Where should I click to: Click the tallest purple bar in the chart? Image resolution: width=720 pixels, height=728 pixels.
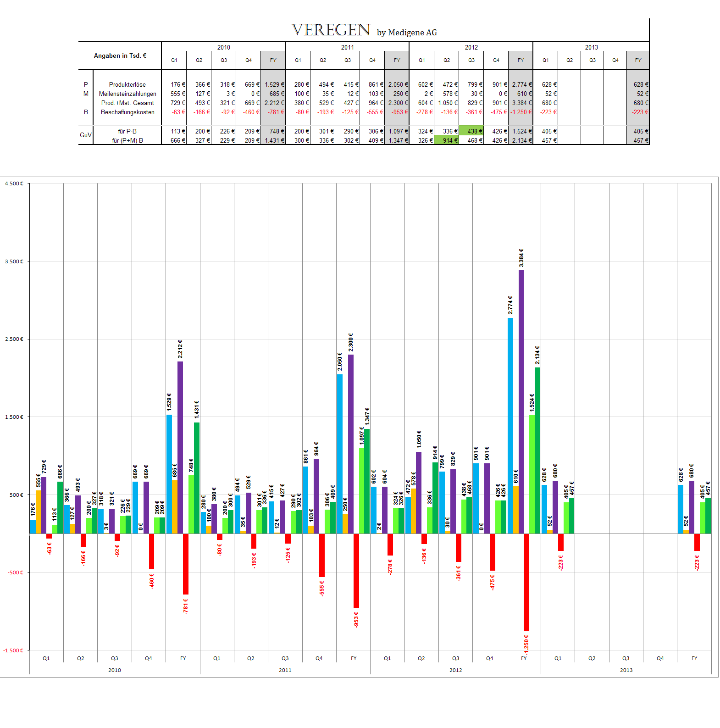pos(521,402)
